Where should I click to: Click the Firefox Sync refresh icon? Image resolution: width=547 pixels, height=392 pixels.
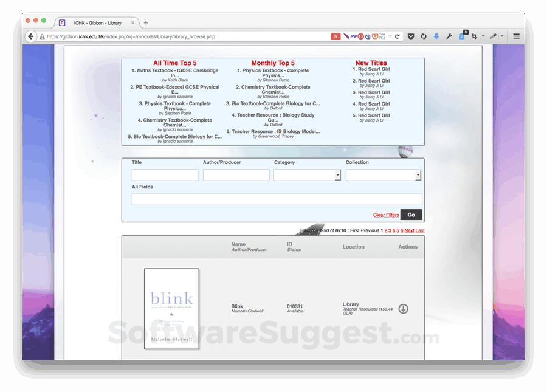point(424,36)
